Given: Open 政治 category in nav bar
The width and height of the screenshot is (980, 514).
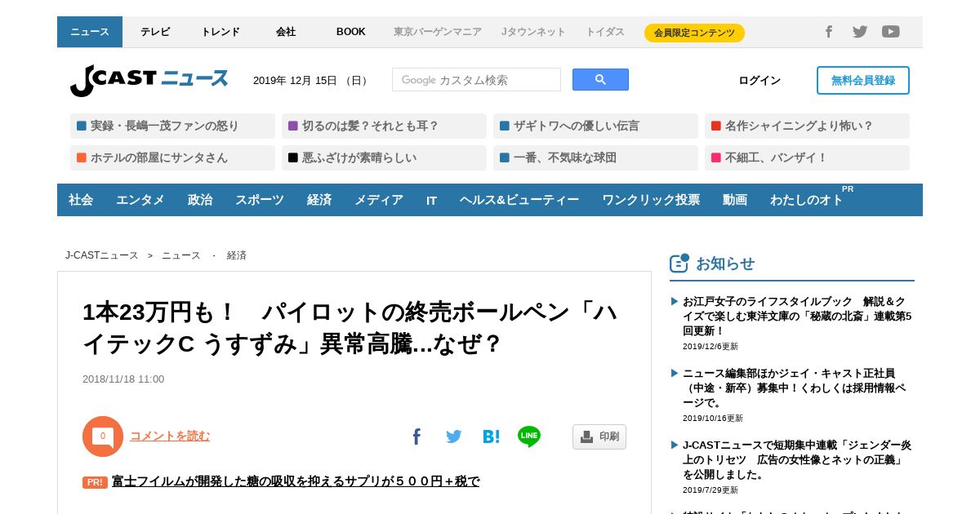Looking at the screenshot, I should click(x=200, y=200).
